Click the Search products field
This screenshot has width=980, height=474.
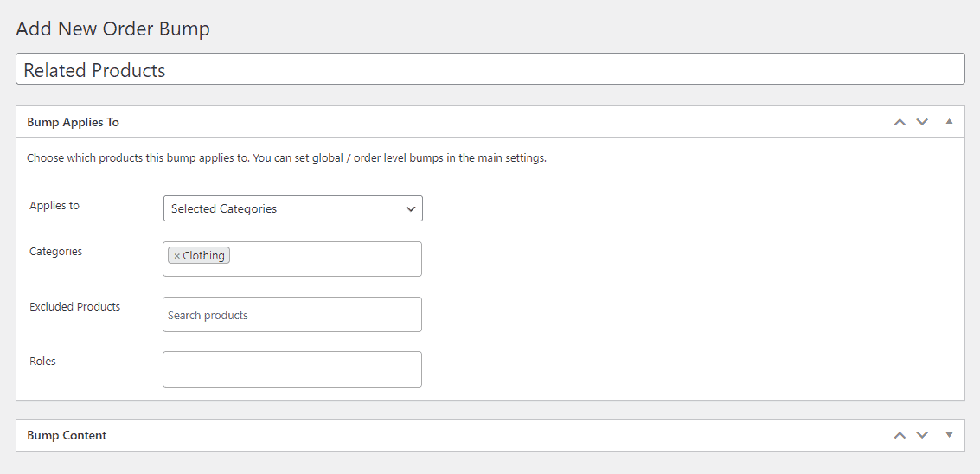point(291,315)
